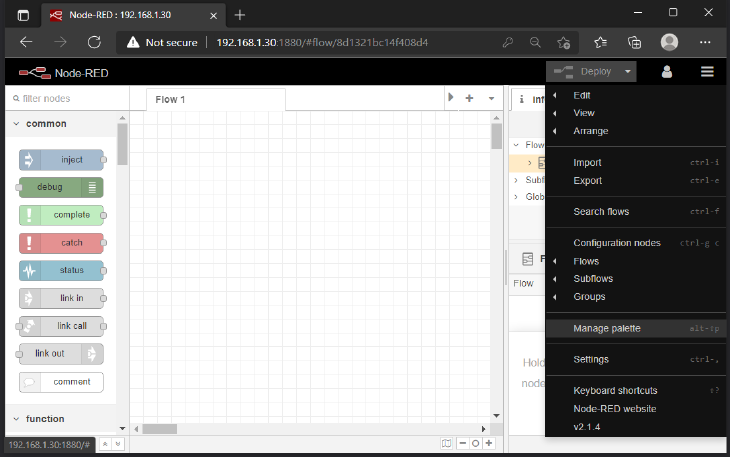Image resolution: width=730 pixels, height=457 pixels.
Task: Expand the Edit submenu
Action: (x=635, y=95)
